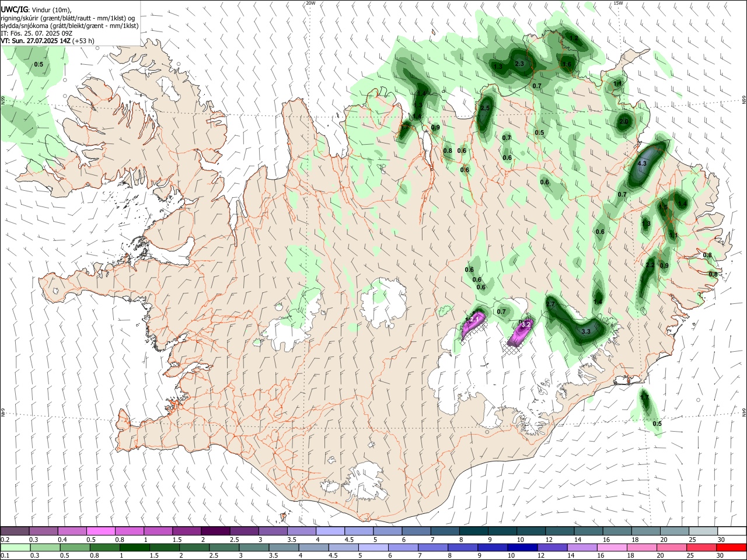Select the 3.2 label on the purple snow patch

(525, 324)
